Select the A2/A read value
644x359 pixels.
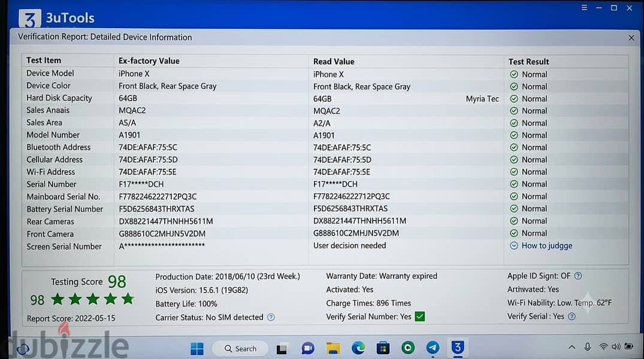click(322, 123)
